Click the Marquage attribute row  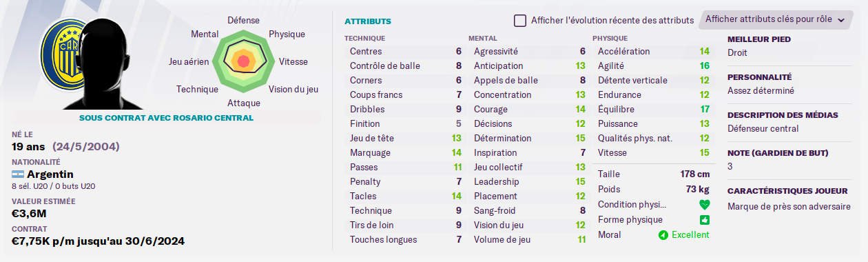(x=406, y=152)
